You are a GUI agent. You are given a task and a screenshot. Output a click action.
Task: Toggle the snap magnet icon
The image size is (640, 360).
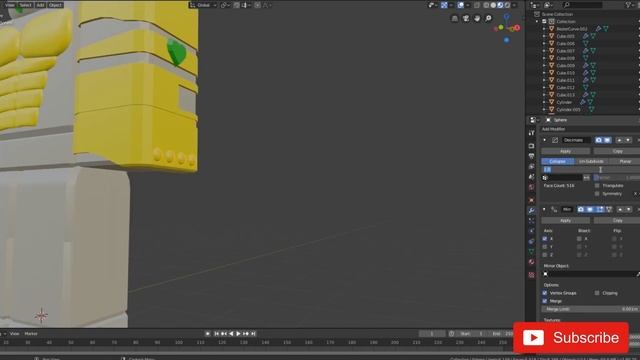point(237,5)
